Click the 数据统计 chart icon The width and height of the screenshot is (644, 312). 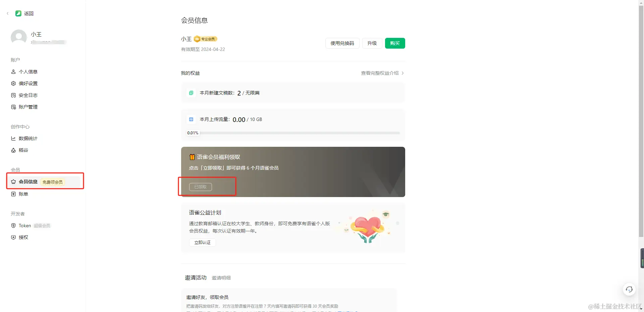13,138
